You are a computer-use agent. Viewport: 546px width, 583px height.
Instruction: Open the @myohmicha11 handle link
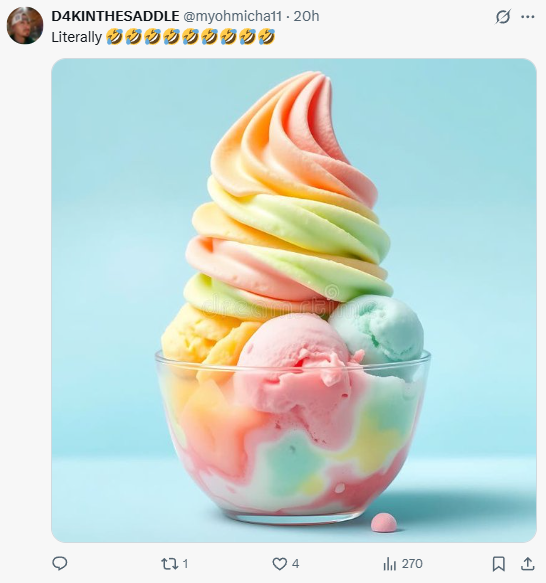tap(232, 16)
